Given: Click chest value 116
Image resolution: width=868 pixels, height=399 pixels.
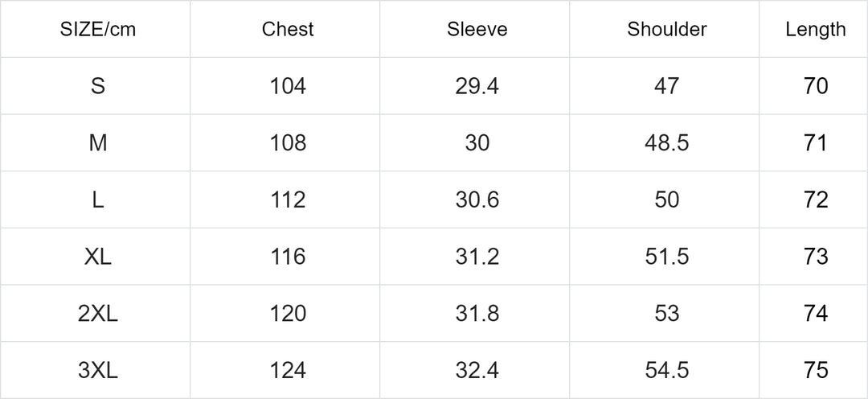Looking at the screenshot, I should [288, 257].
